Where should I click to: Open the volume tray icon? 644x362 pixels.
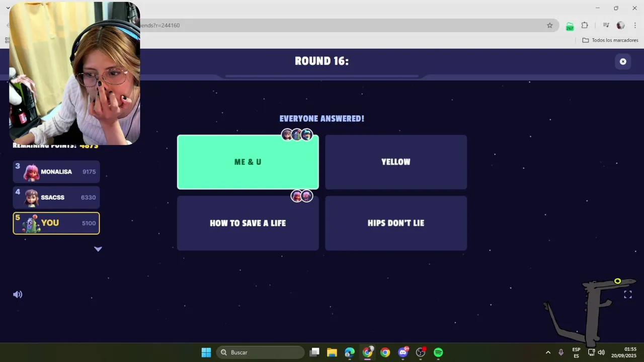601,352
